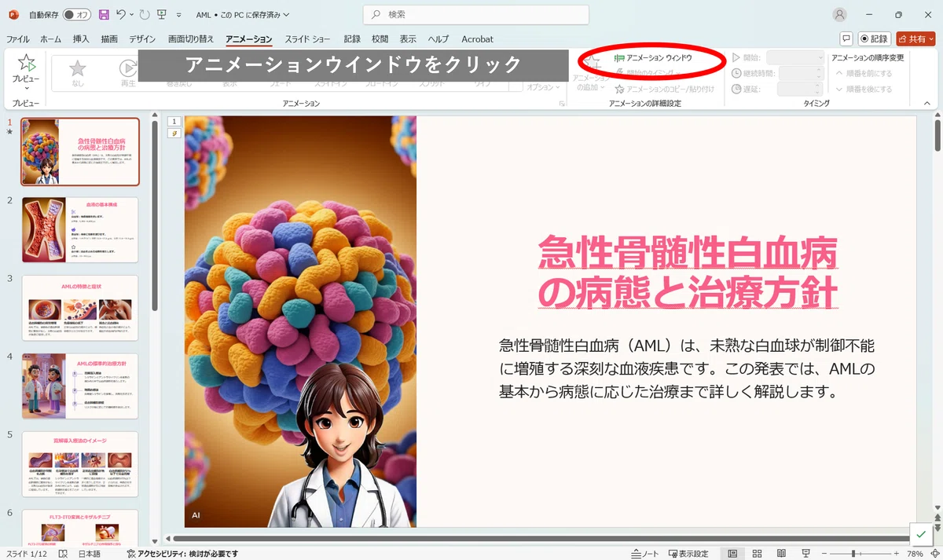Open the ヘルプ tab
The width and height of the screenshot is (943, 560).
438,39
